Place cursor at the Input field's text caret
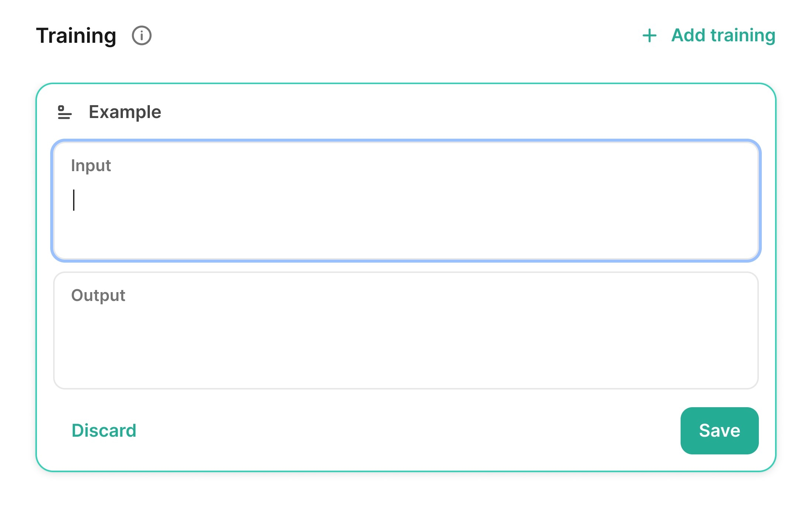812x516 pixels. point(74,200)
